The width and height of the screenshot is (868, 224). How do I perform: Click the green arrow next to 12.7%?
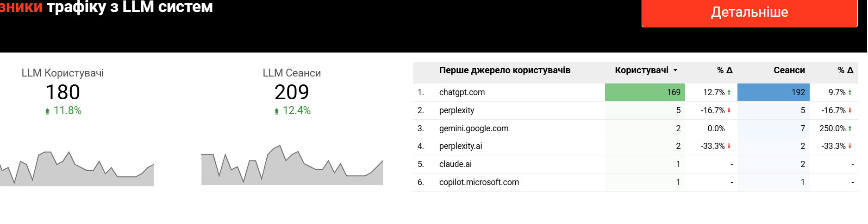coord(729,92)
